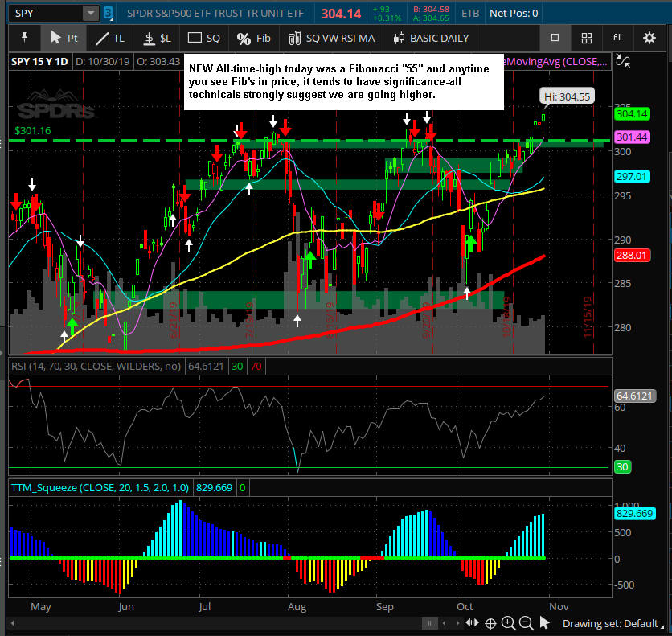Click the SPY 15 Y 1D timeframe label
This screenshot has height=636, width=672.
point(39,61)
